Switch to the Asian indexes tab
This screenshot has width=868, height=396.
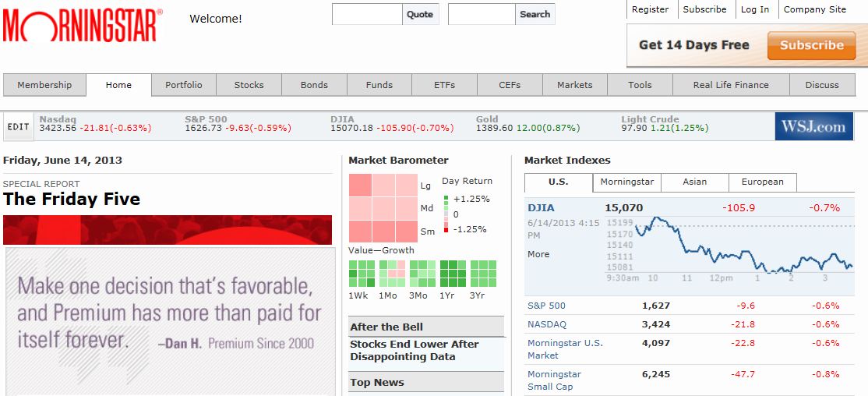point(695,182)
